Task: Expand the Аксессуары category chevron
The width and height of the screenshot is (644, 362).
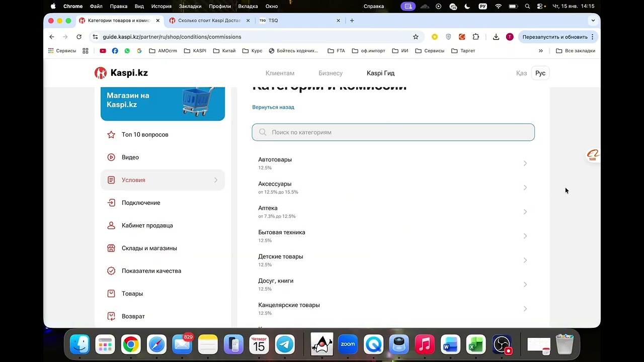Action: 525,188
